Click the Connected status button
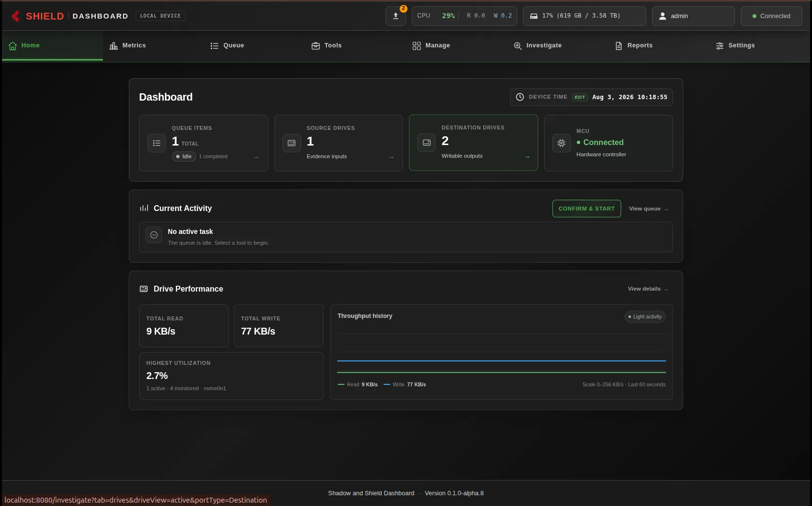 771,16
